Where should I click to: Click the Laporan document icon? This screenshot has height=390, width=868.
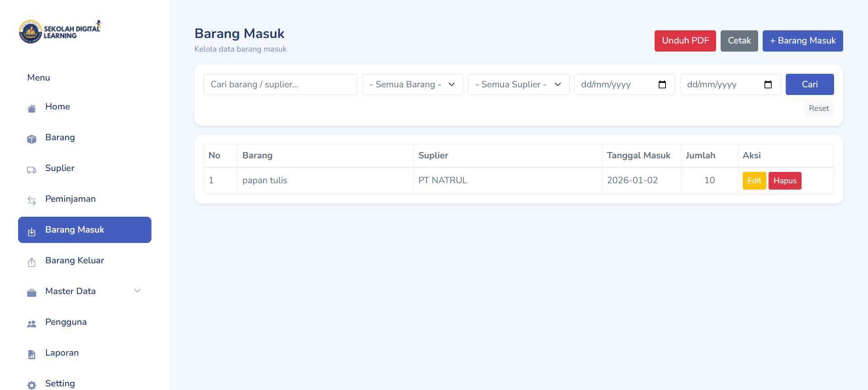[x=32, y=355]
